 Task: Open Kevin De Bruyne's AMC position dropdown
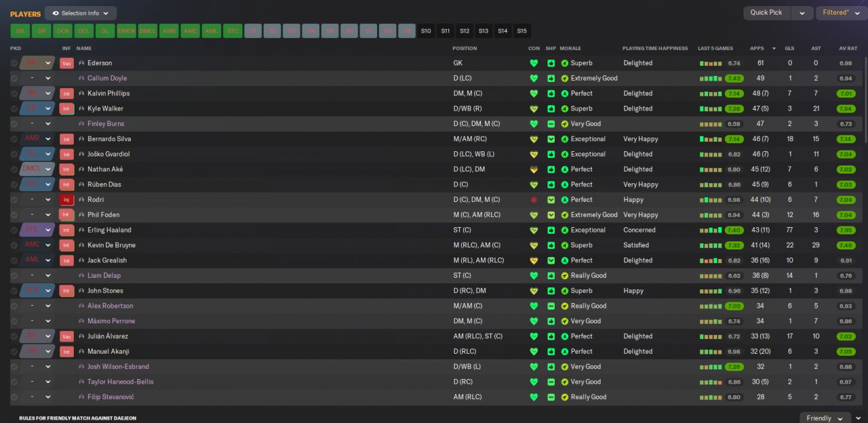(37, 245)
